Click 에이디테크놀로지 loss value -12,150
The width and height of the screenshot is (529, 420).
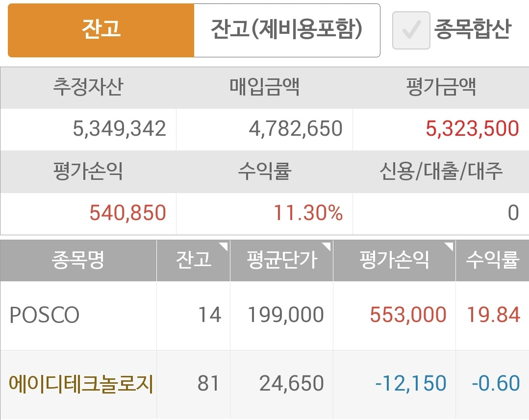pyautogui.click(x=410, y=384)
